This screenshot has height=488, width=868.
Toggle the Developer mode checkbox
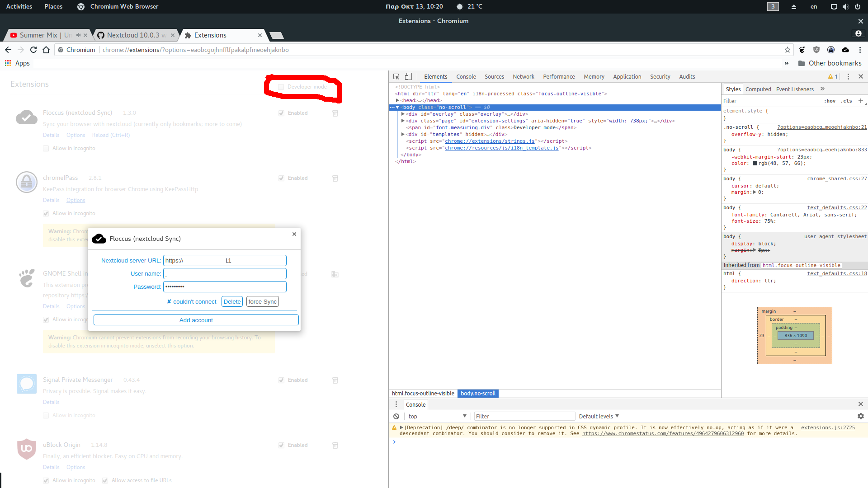[281, 87]
